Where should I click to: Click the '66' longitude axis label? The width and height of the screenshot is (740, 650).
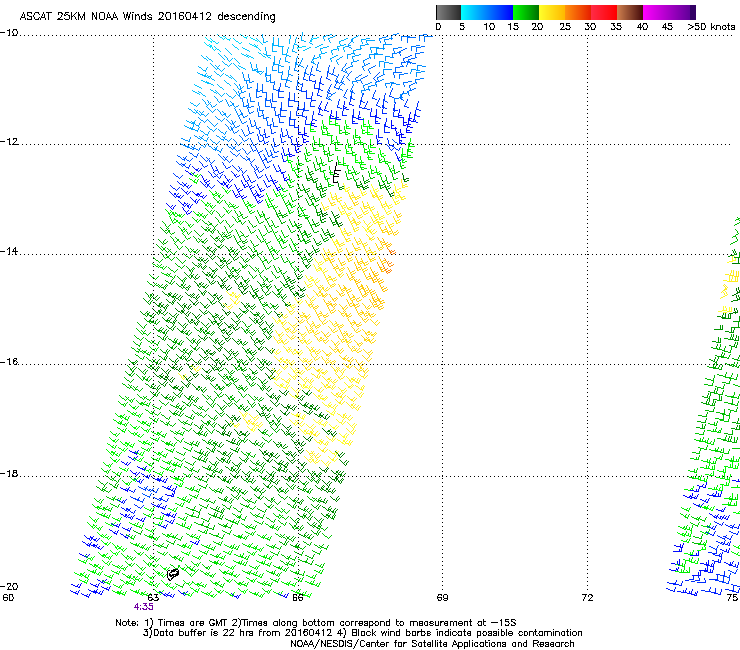(297, 598)
